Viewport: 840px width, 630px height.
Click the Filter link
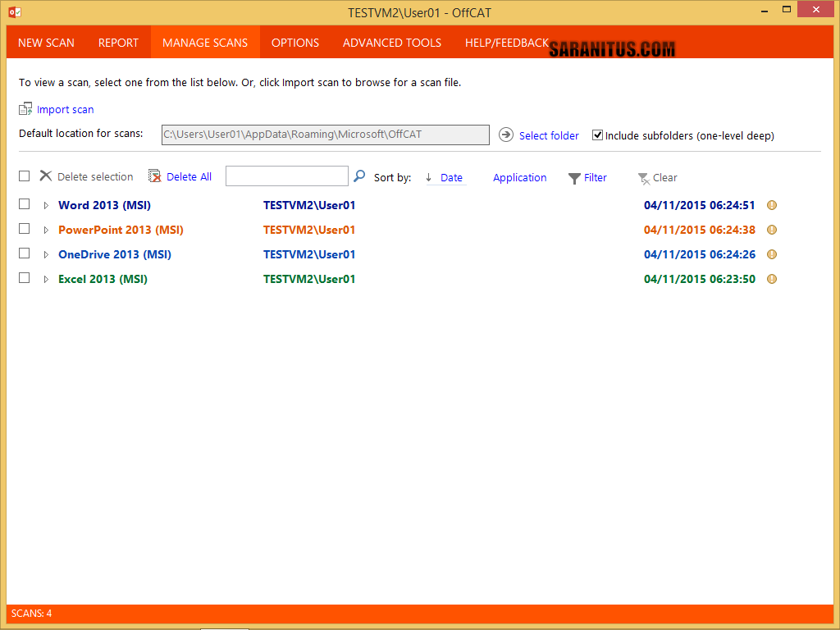596,178
